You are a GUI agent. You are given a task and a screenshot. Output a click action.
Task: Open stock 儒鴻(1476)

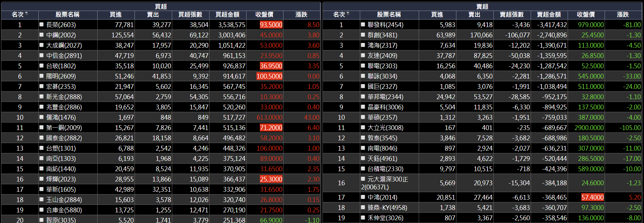pyautogui.click(x=61, y=117)
